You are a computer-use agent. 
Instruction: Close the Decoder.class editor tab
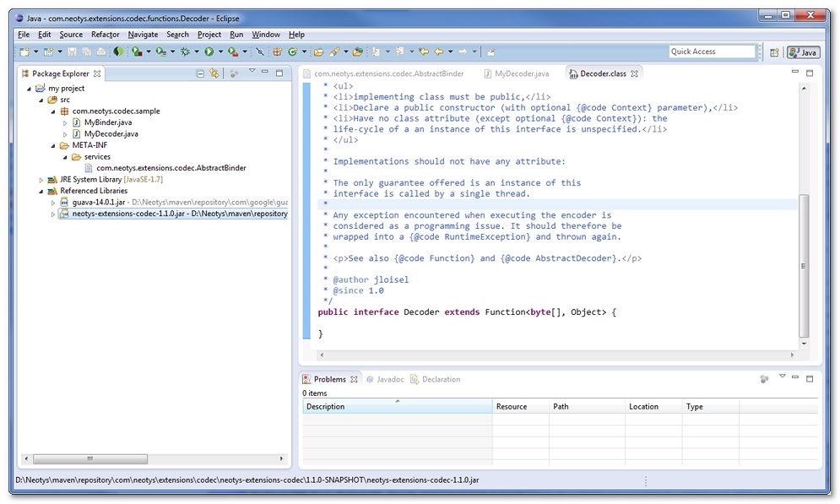click(635, 73)
